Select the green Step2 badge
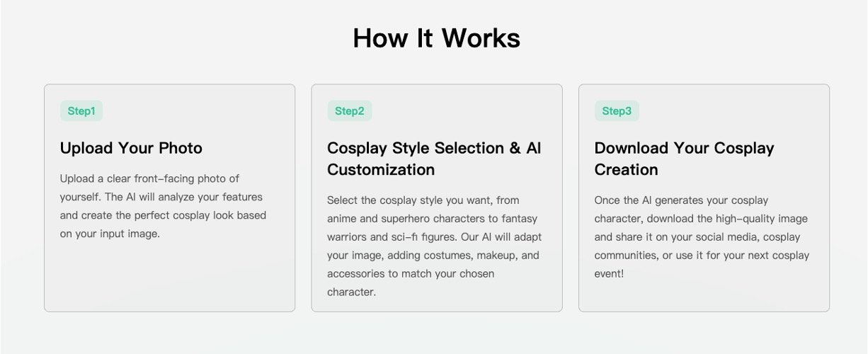Image resolution: width=868 pixels, height=354 pixels. 349,111
